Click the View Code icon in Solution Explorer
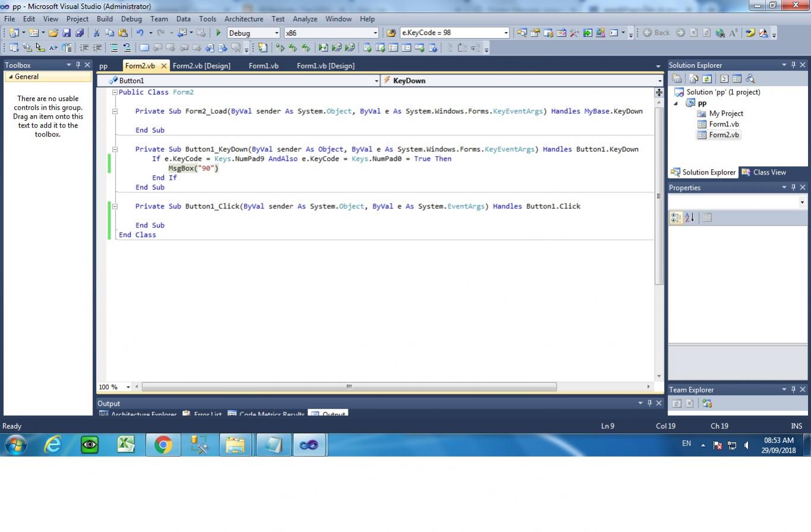The height and width of the screenshot is (532, 811). coord(724,78)
